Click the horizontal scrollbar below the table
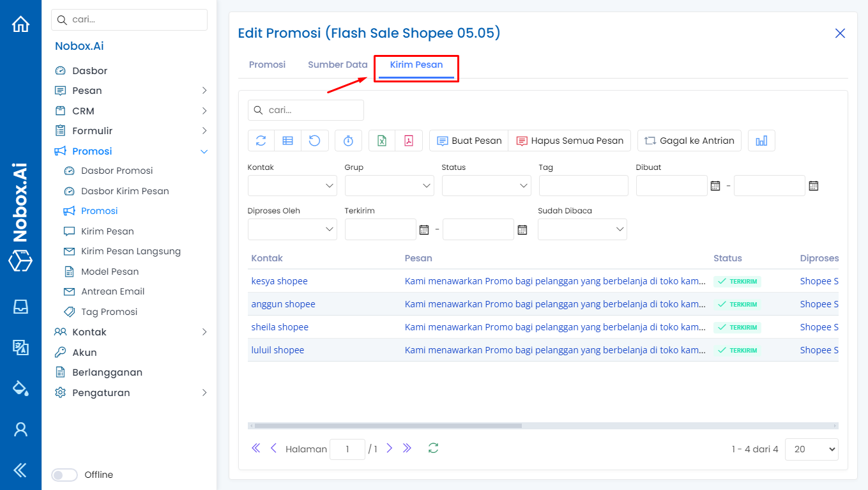868x490 pixels. [388, 425]
